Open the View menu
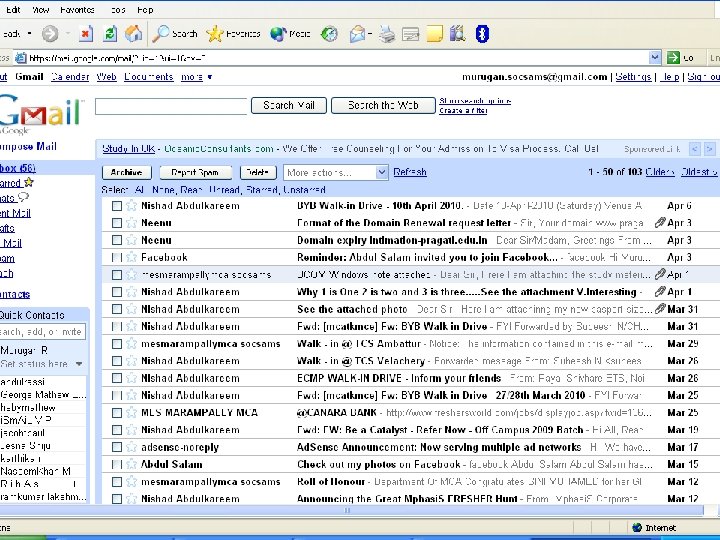The height and width of the screenshot is (540, 720). 40,10
